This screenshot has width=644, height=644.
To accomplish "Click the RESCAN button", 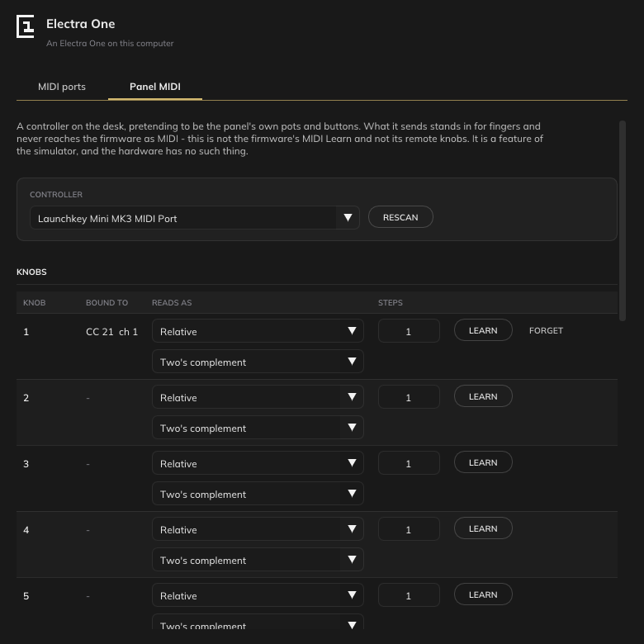I will pyautogui.click(x=400, y=217).
